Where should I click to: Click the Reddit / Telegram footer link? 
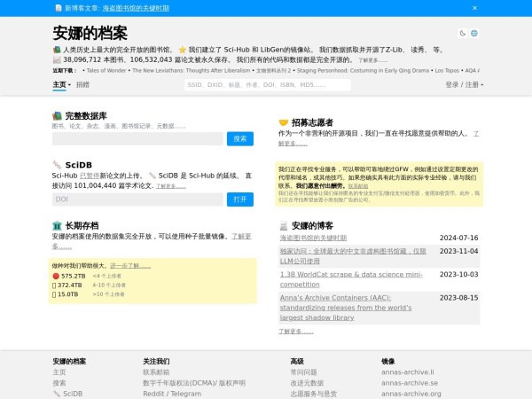(x=172, y=394)
